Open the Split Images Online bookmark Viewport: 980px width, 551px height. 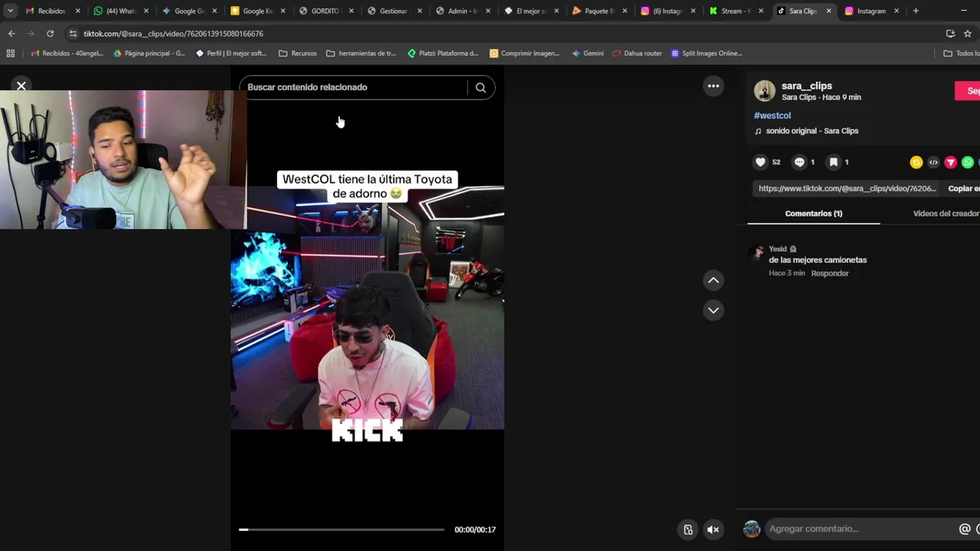707,54
